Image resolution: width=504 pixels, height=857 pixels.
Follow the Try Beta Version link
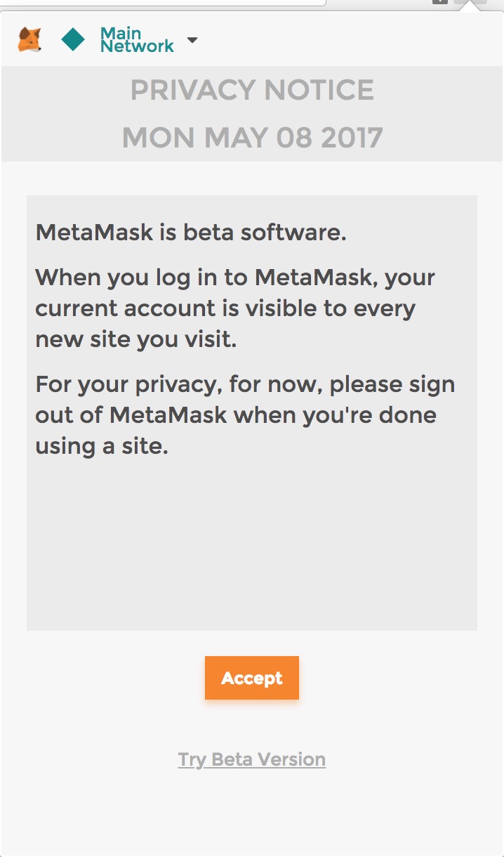coord(252,759)
